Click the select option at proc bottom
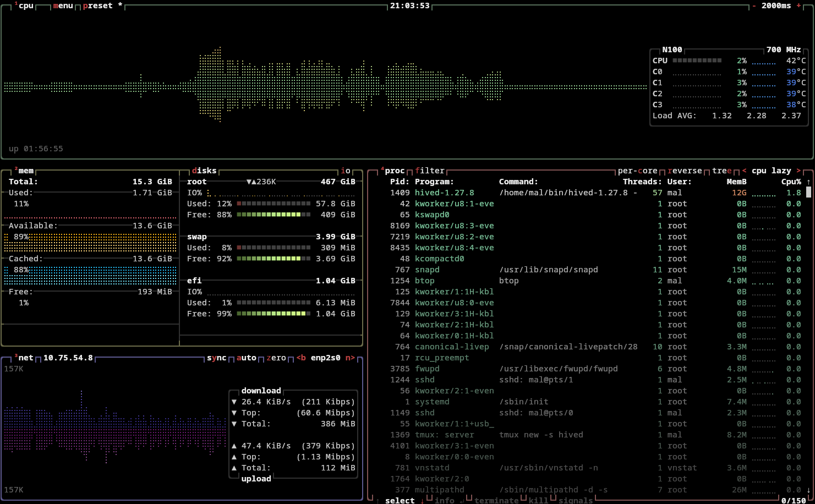 400,500
